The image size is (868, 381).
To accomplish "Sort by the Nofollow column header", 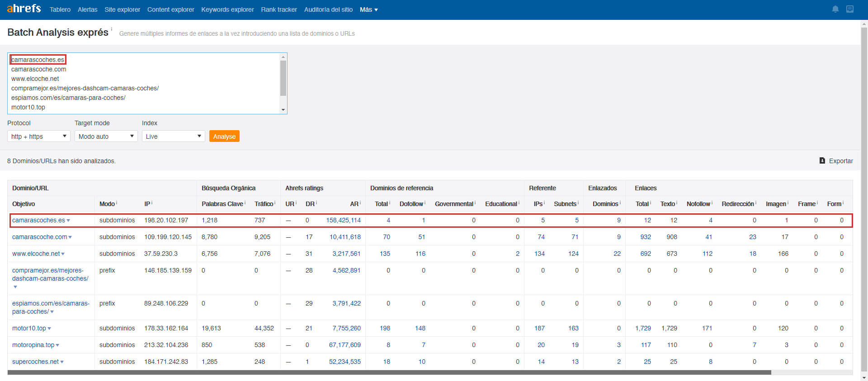I will coord(698,204).
